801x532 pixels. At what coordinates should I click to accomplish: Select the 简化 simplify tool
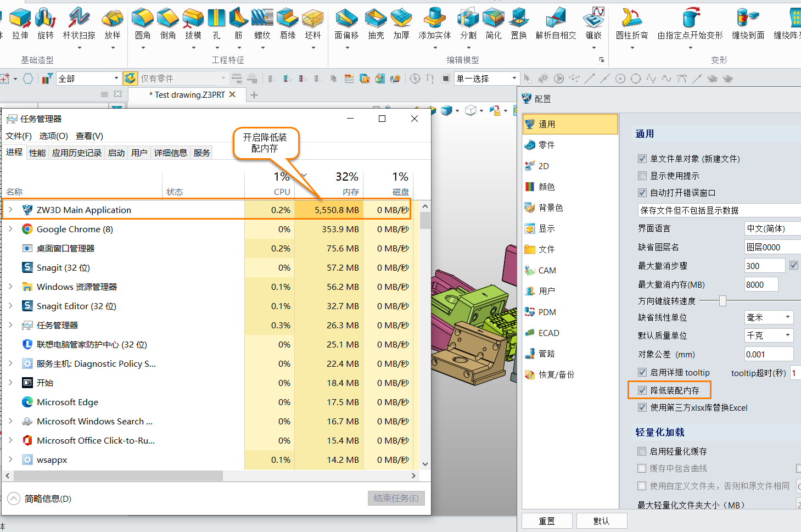(x=494, y=24)
